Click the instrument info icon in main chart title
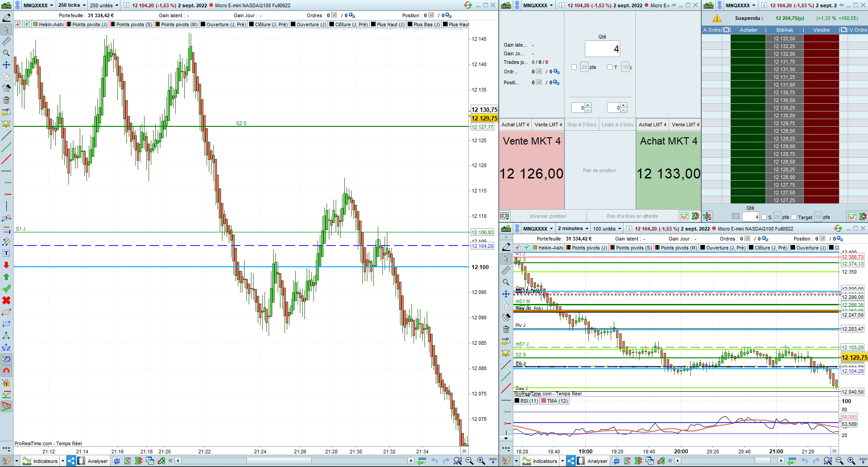Image resolution: width=868 pixels, height=467 pixels. [x=126, y=5]
